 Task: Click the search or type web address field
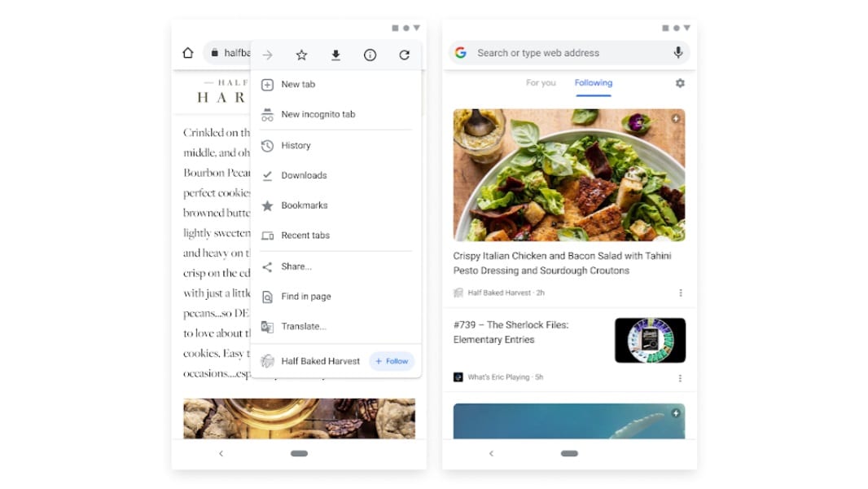pos(569,53)
